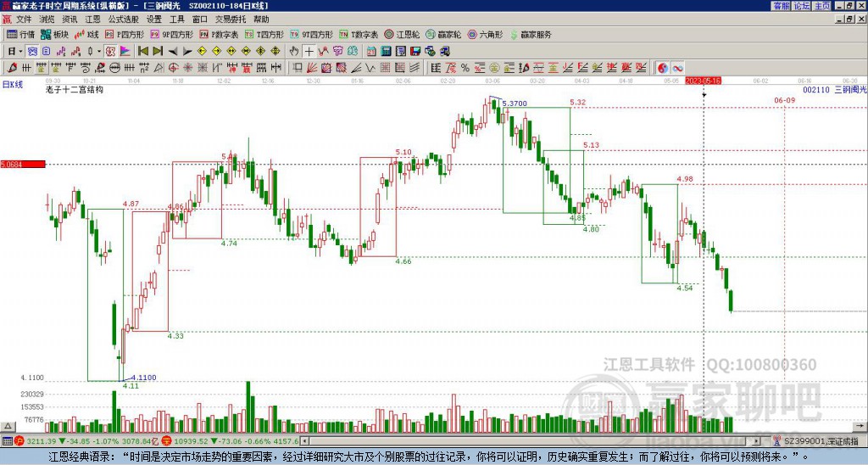Image resolution: width=868 pixels, height=465 pixels.
Task: Open the 文件 menu
Action: coord(24,20)
